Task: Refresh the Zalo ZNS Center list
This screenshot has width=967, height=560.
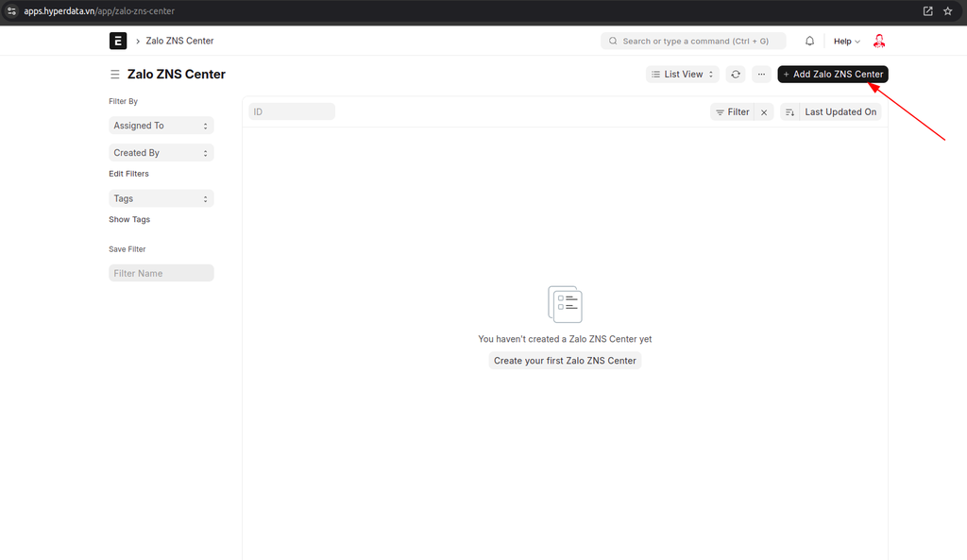Action: click(x=736, y=74)
